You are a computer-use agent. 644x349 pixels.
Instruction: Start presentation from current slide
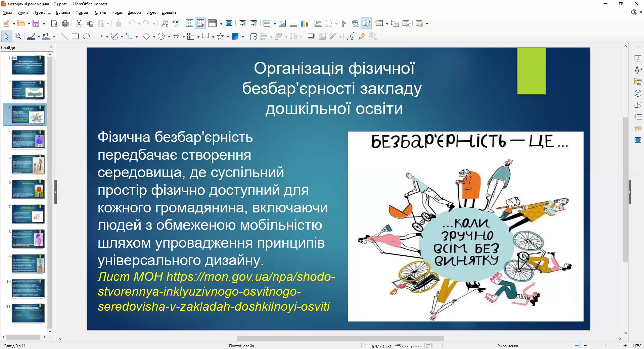(254, 23)
